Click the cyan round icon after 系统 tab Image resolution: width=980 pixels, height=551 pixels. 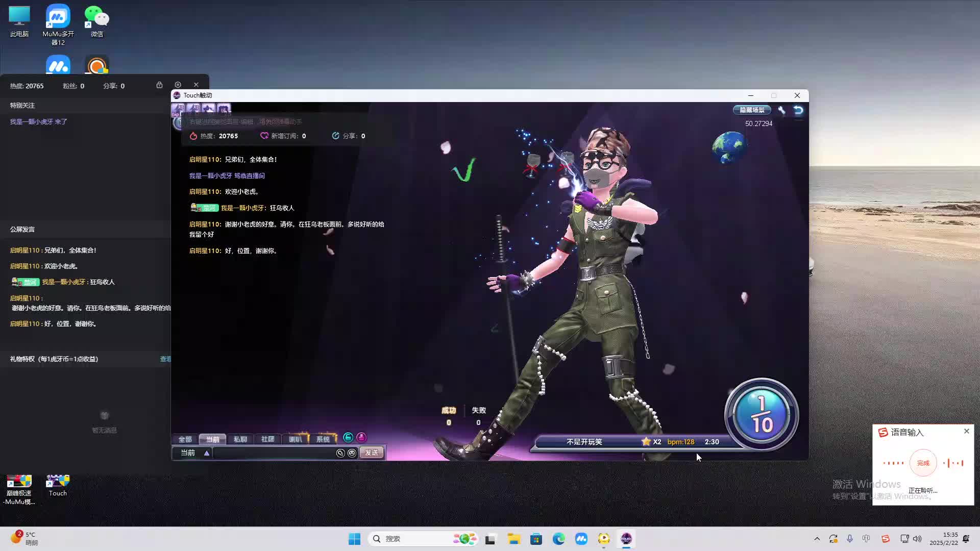click(x=348, y=438)
